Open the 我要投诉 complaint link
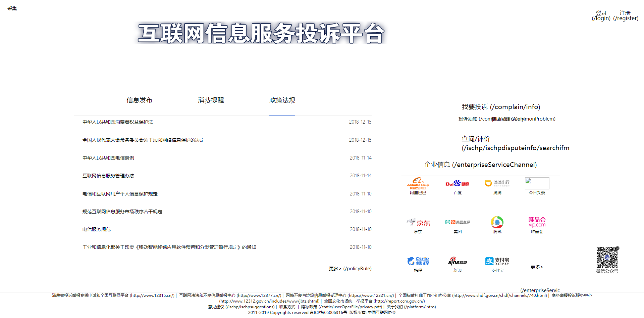The width and height of the screenshot is (644, 318). click(501, 107)
